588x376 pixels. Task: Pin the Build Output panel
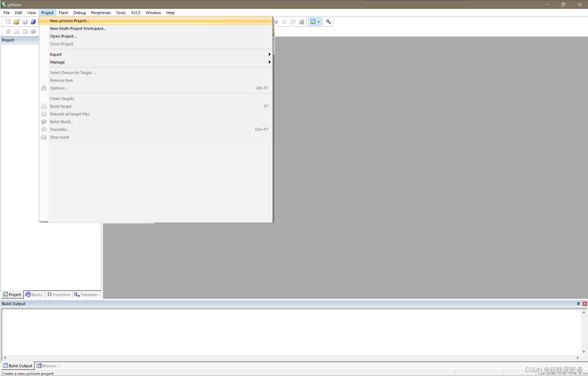[x=578, y=303]
